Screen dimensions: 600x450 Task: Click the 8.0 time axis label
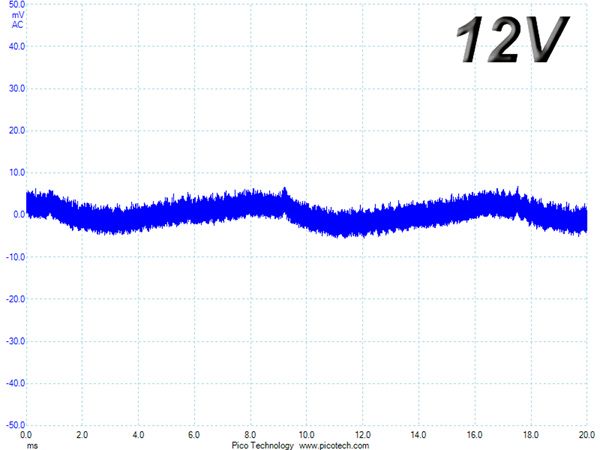250,435
